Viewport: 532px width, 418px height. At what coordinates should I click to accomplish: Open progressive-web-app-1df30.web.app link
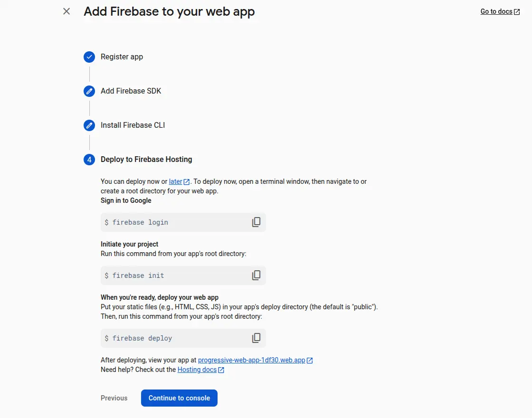(251, 360)
